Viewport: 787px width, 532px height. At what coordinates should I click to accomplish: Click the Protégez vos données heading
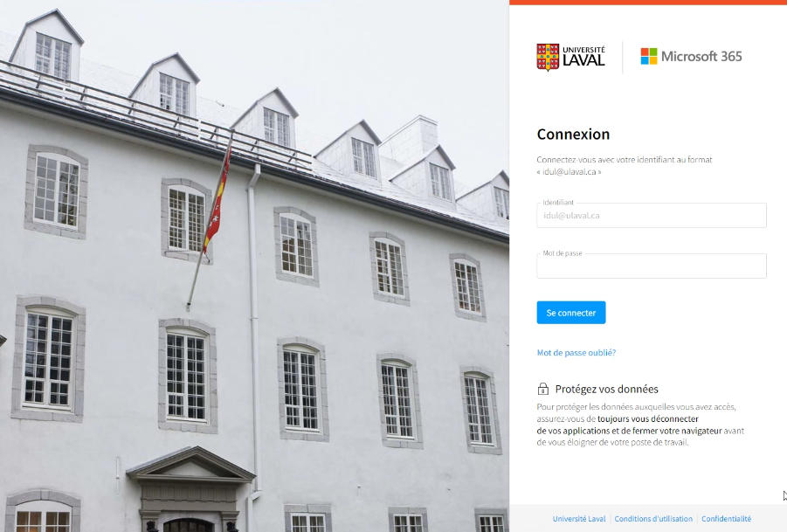pyautogui.click(x=606, y=389)
